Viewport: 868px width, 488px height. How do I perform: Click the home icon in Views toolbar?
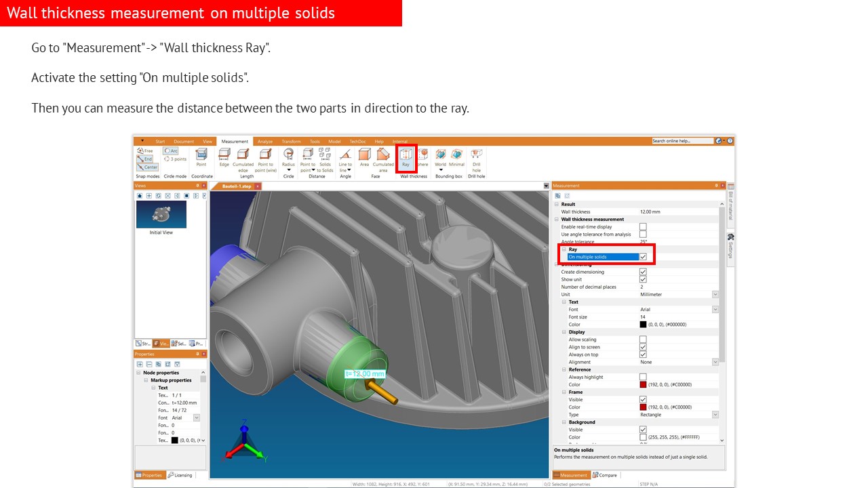[140, 195]
